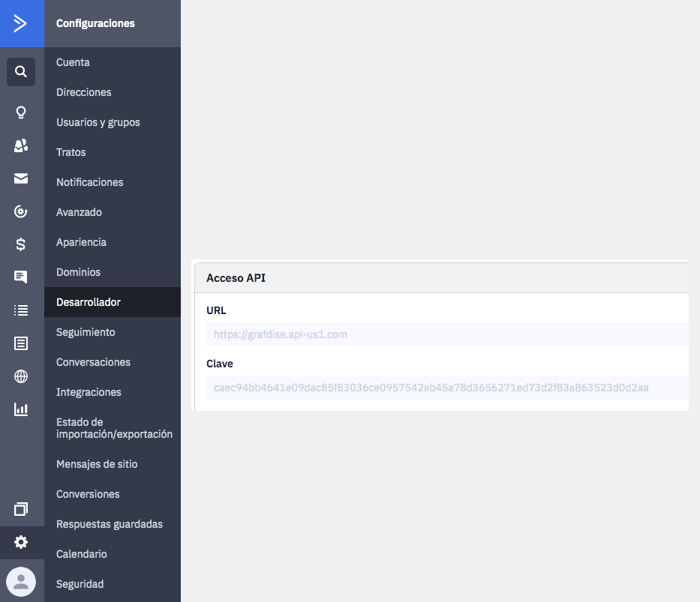Click the settings gear icon
The height and width of the screenshot is (602, 700).
21,541
